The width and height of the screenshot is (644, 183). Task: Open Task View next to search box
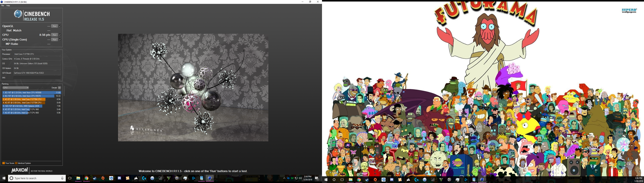70,178
